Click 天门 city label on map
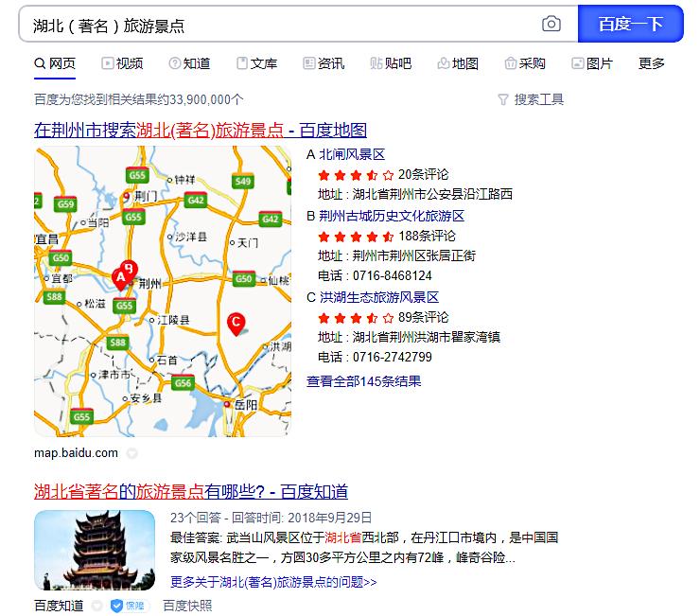This screenshot has height=616, width=700. [x=248, y=243]
